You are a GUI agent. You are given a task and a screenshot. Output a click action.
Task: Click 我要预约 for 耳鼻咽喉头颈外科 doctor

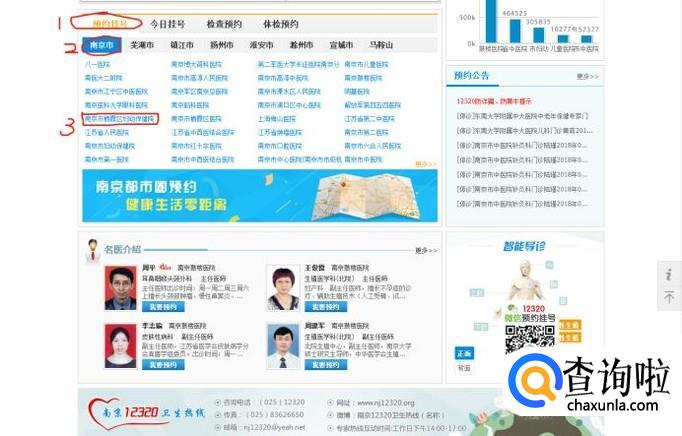click(163, 307)
